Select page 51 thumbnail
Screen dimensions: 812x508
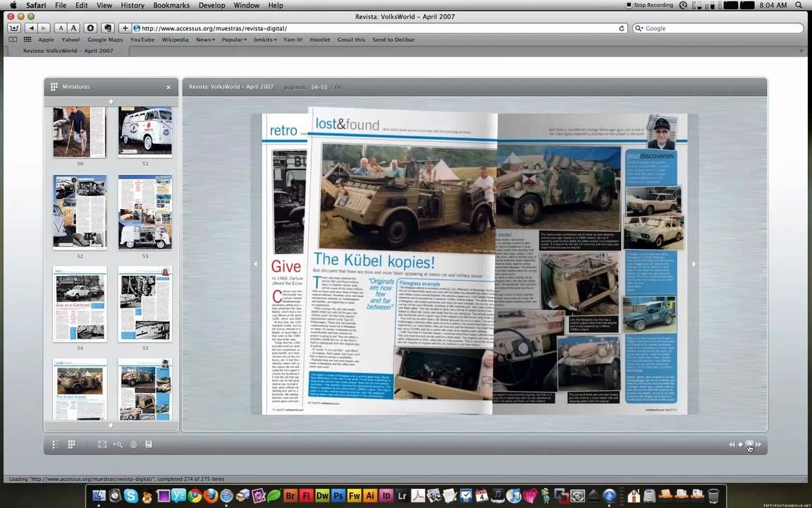pos(145,132)
